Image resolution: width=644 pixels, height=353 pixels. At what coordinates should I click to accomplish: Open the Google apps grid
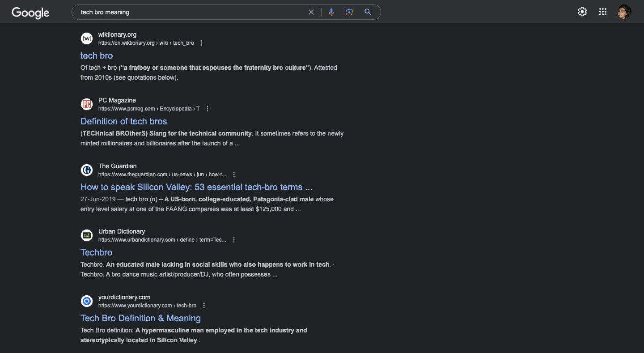603,12
